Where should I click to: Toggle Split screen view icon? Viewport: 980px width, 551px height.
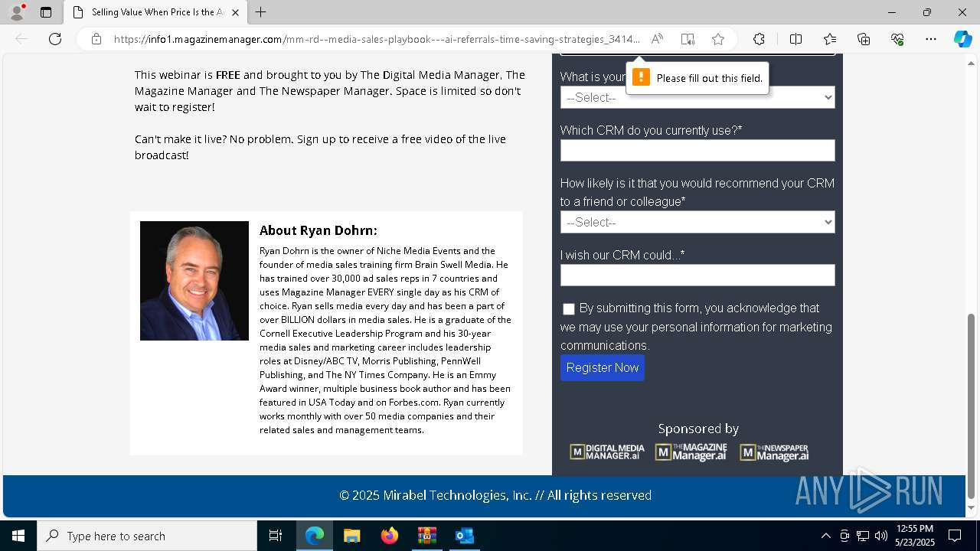pyautogui.click(x=795, y=39)
